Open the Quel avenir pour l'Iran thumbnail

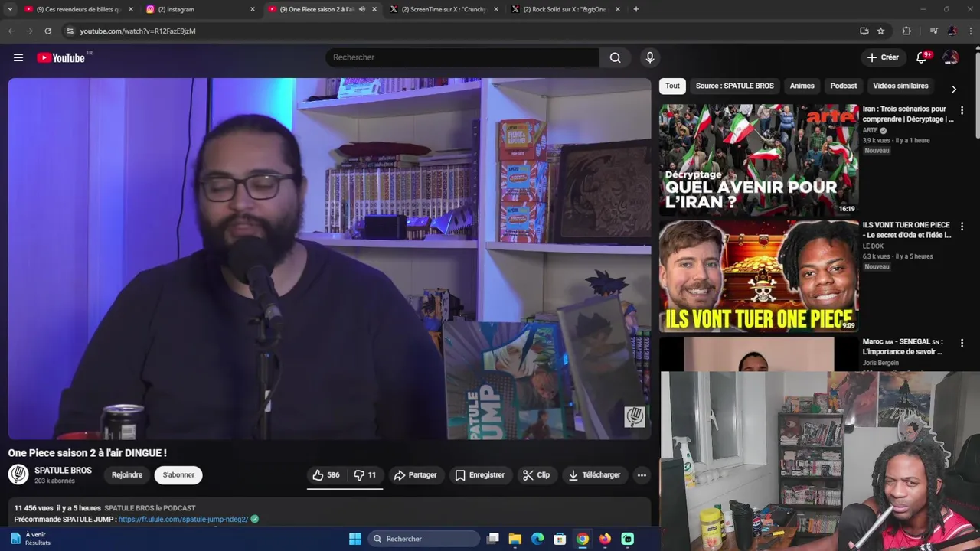coord(759,160)
